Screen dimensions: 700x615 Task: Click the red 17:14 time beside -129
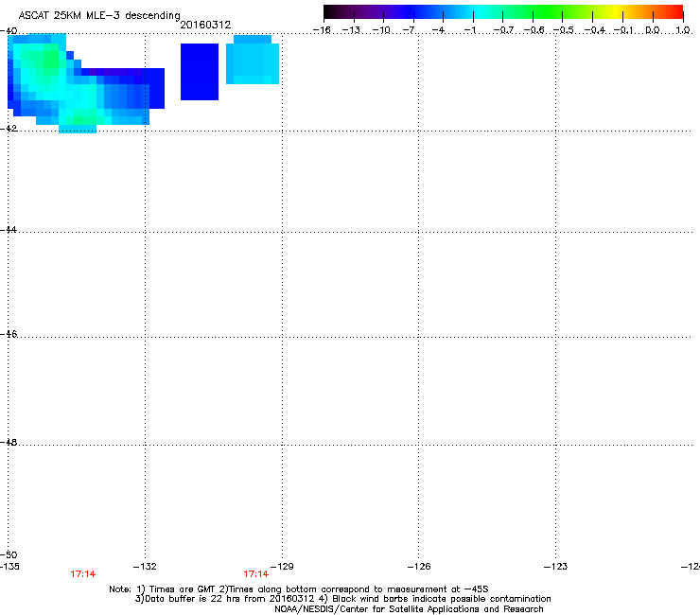pos(255,574)
